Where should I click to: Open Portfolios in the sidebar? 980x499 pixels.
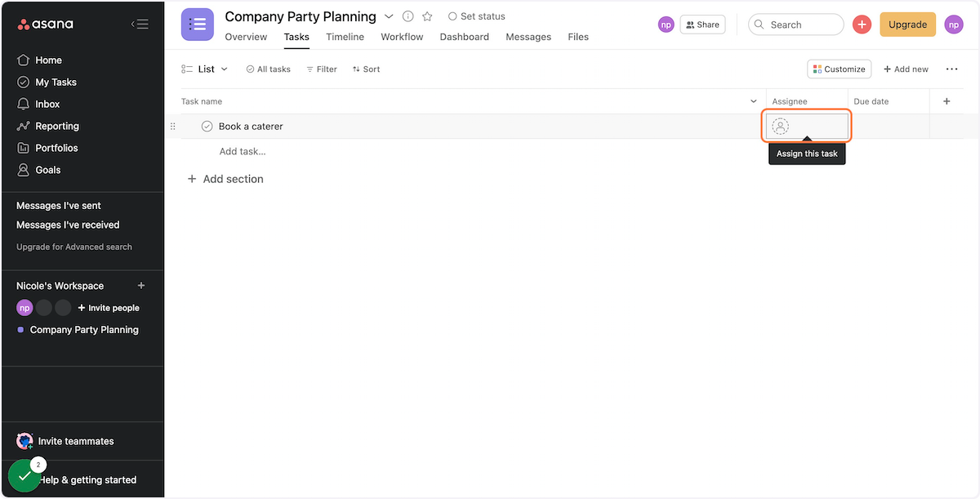[x=56, y=148]
